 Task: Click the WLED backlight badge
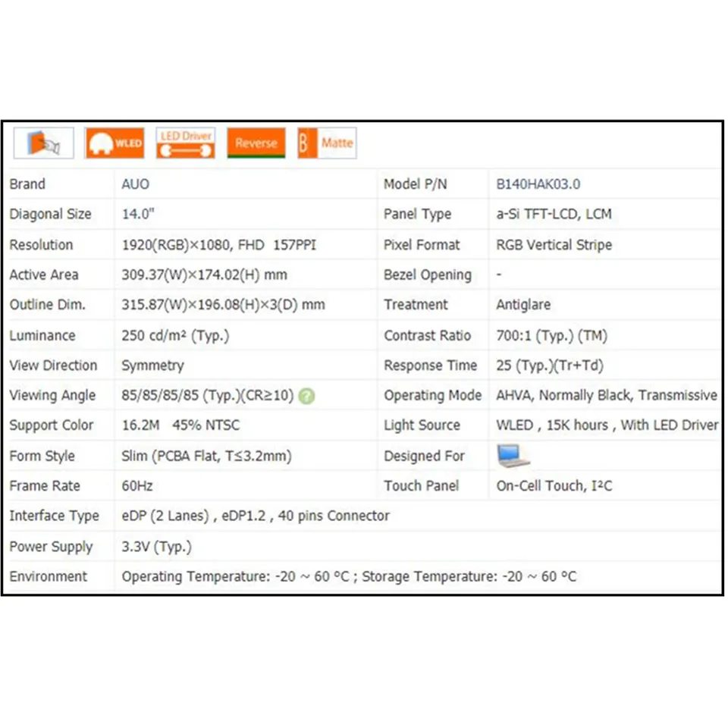click(x=115, y=143)
